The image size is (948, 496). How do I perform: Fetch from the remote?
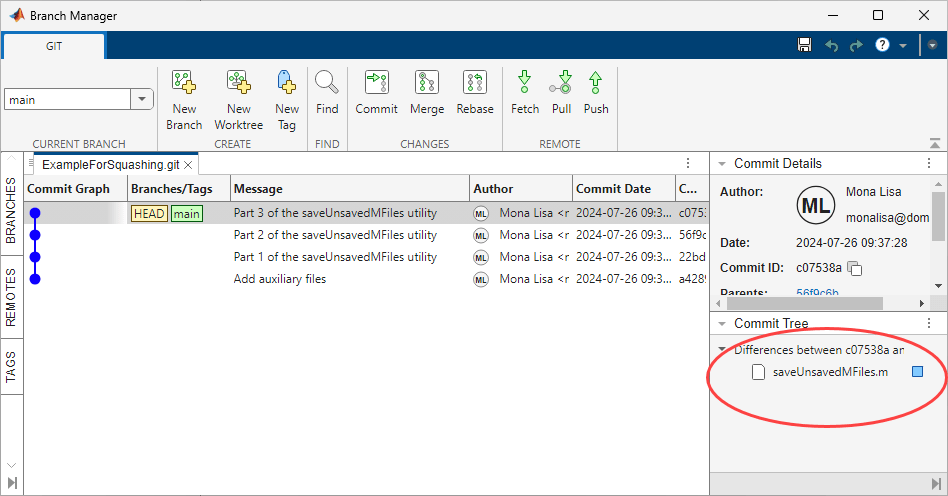click(x=524, y=84)
